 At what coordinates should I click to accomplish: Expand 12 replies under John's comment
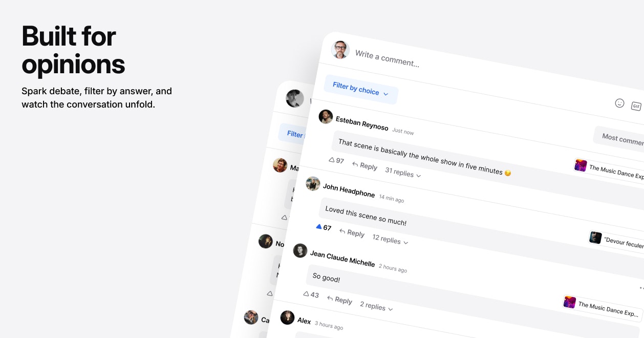point(390,239)
